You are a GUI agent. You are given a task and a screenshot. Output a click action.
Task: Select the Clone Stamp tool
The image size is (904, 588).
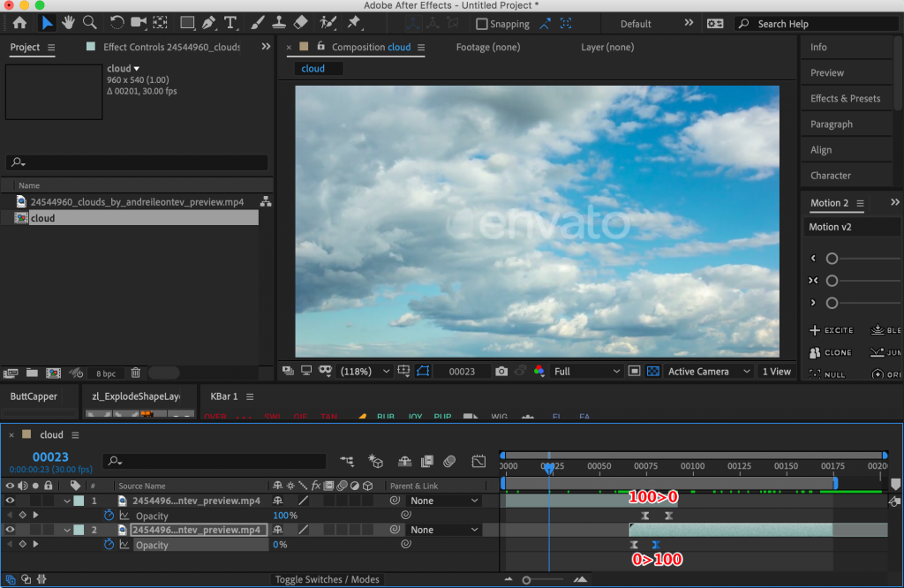[278, 23]
